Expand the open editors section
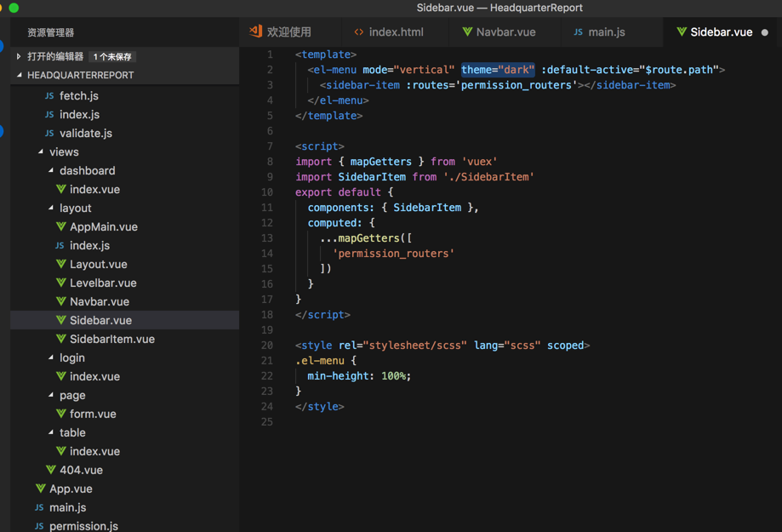Screen dimensions: 782x532 click(x=19, y=57)
